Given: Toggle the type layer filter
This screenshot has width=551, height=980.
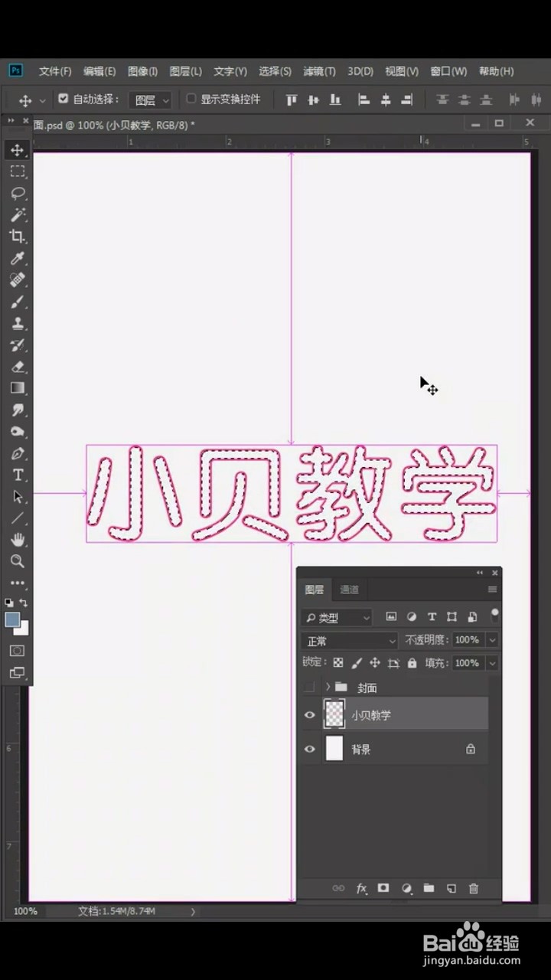Looking at the screenshot, I should (432, 617).
